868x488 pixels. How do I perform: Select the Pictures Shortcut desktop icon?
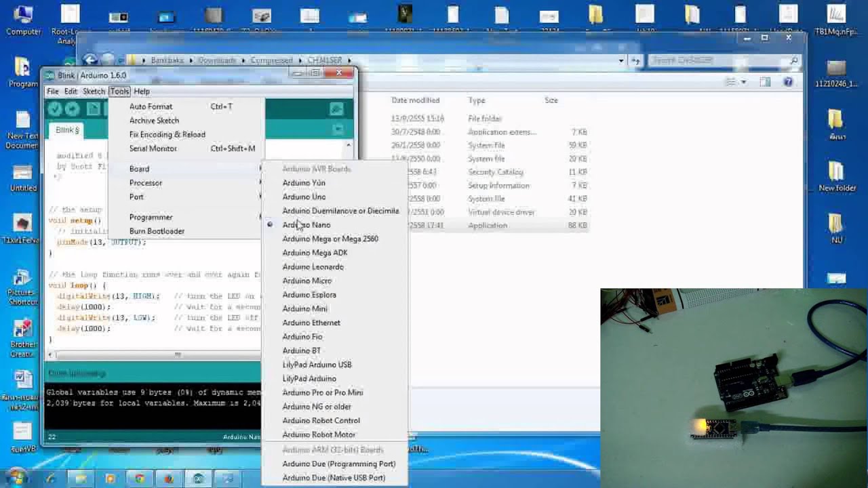pos(23,287)
